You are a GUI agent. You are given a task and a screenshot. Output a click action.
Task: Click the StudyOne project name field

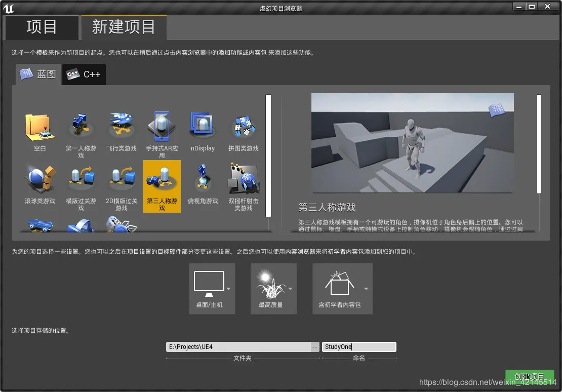(x=359, y=346)
